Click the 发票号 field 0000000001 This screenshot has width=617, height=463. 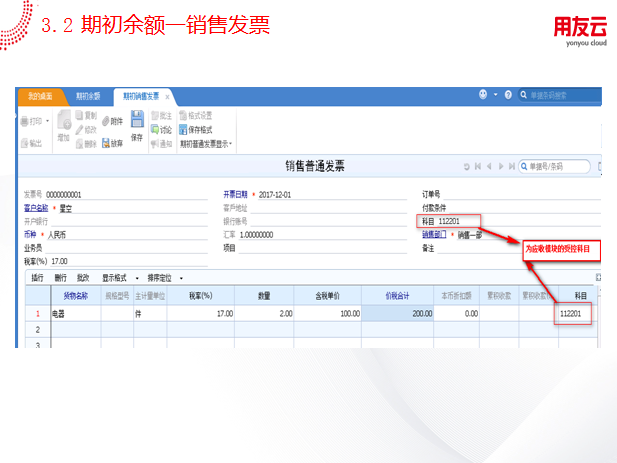tap(126, 195)
